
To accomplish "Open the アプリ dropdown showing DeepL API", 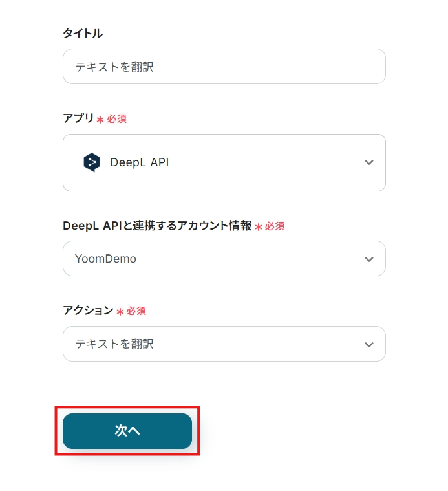I will coord(224,162).
